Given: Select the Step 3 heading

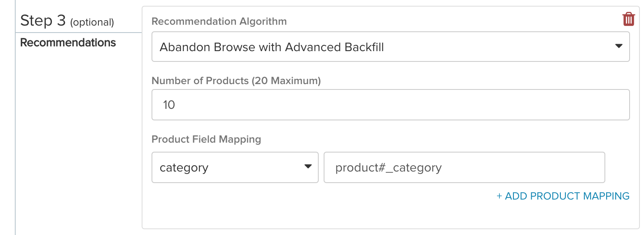Looking at the screenshot, I should click(x=43, y=20).
